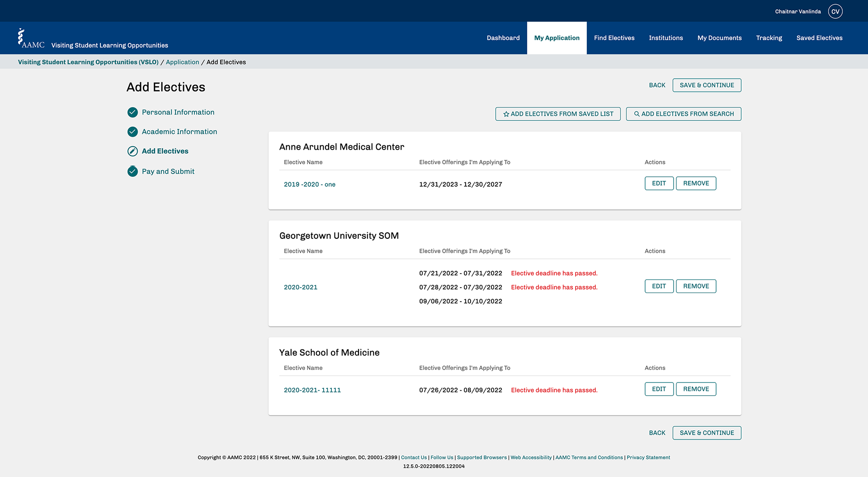This screenshot has height=477, width=868.
Task: Click the 12/31/2023 - 12/30/2027 offering date
Action: point(461,184)
